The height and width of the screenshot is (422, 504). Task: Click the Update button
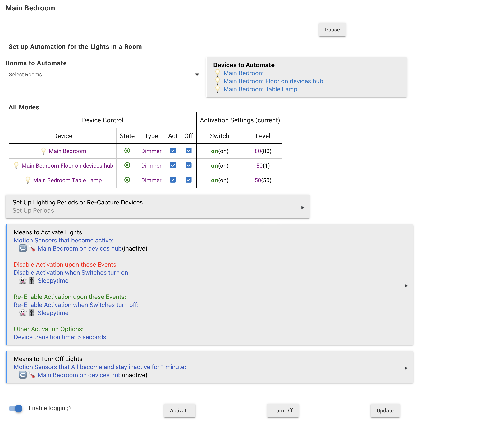click(x=385, y=410)
